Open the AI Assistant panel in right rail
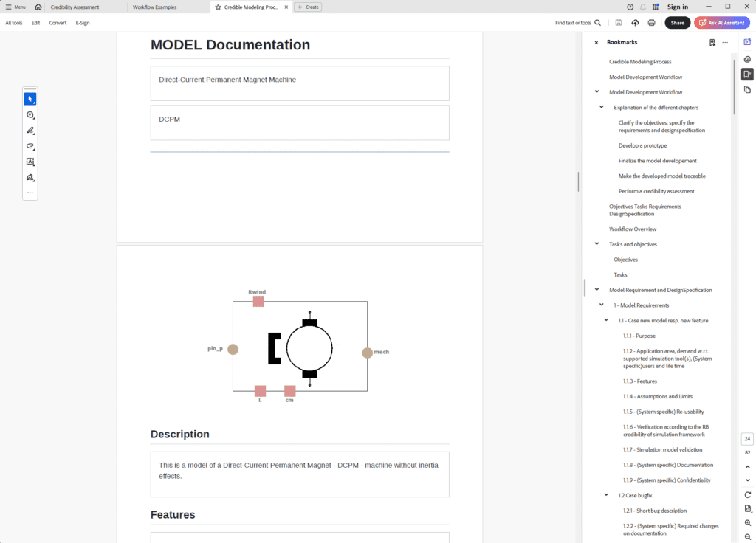 (747, 42)
